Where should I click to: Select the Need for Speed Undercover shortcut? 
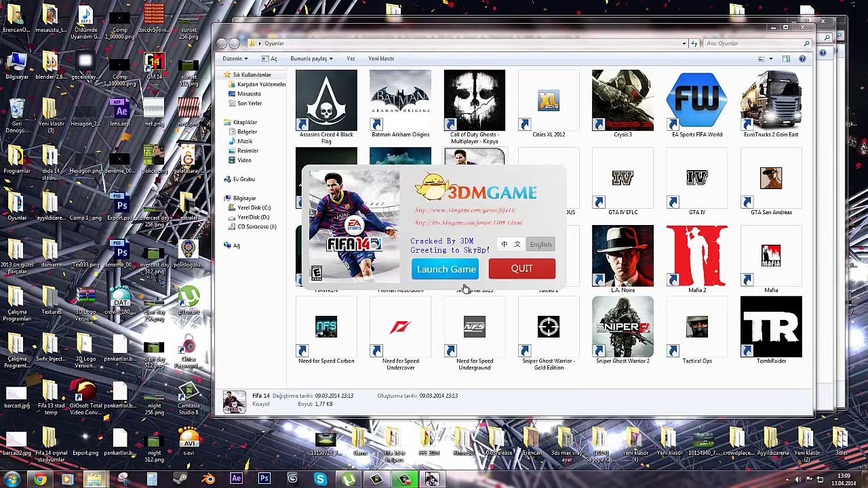pos(400,333)
